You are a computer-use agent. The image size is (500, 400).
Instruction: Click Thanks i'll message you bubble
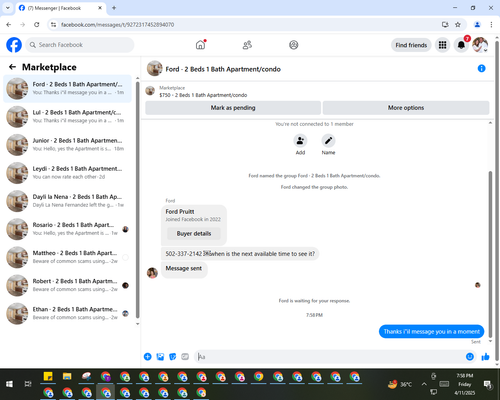[431, 331]
